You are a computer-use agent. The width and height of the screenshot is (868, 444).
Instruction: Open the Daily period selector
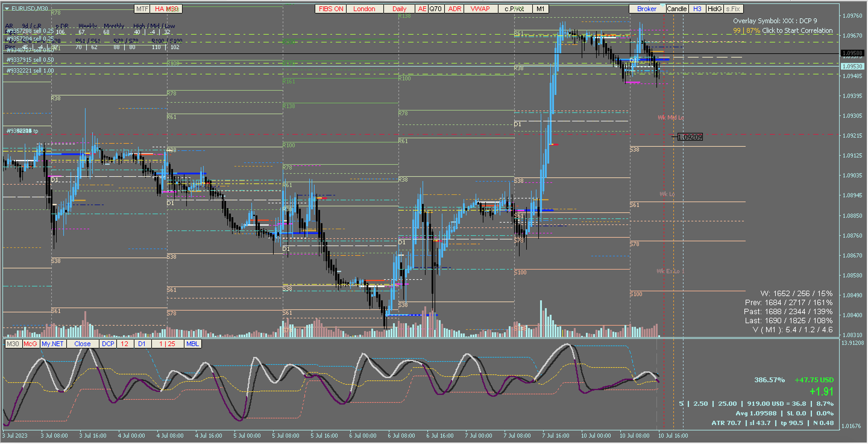[x=399, y=9]
